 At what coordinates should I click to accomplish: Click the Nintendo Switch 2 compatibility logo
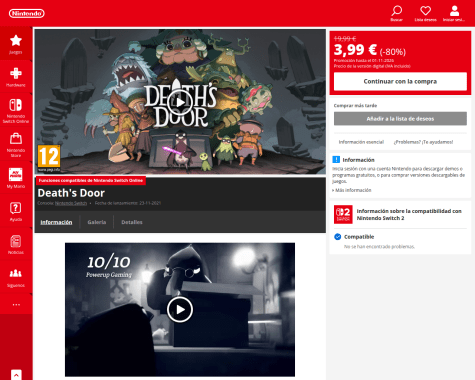pyautogui.click(x=343, y=214)
